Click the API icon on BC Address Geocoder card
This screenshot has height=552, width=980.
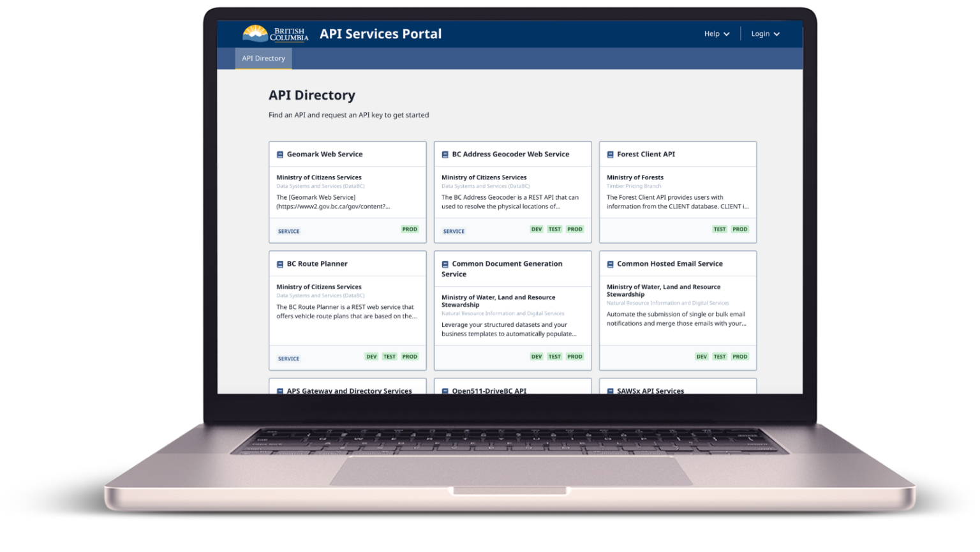click(445, 154)
